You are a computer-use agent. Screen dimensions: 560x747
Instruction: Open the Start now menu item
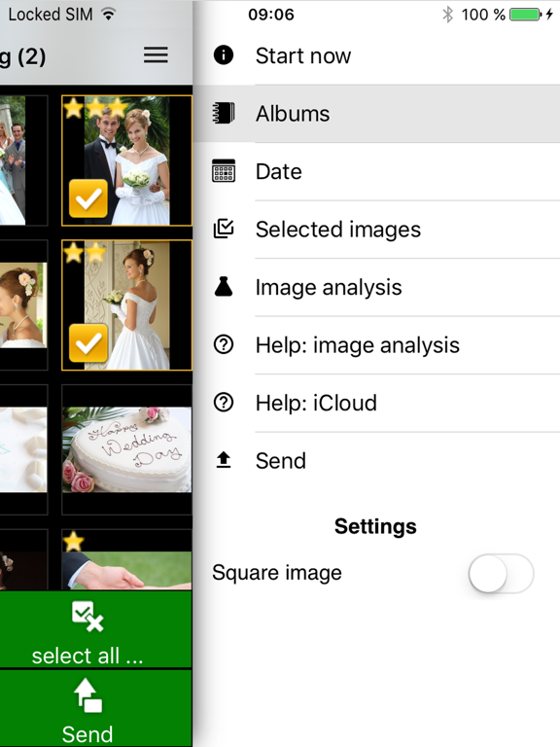[376, 55]
